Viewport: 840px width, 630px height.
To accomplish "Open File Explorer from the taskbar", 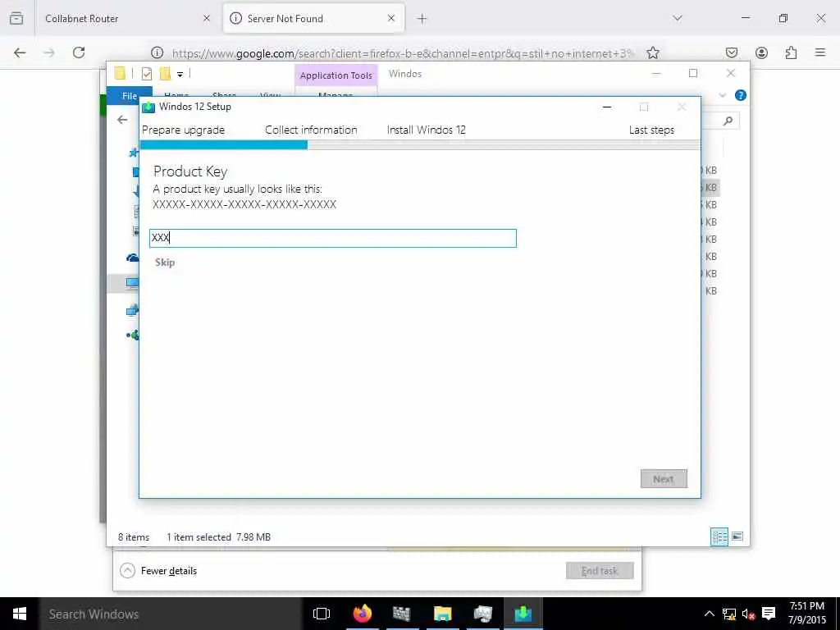I will point(442,614).
